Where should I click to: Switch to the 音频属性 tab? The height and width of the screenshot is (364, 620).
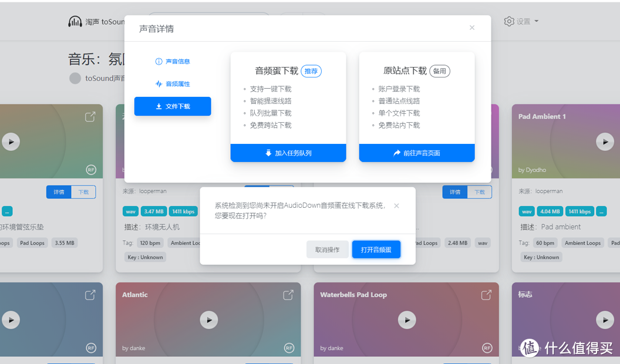tap(173, 84)
